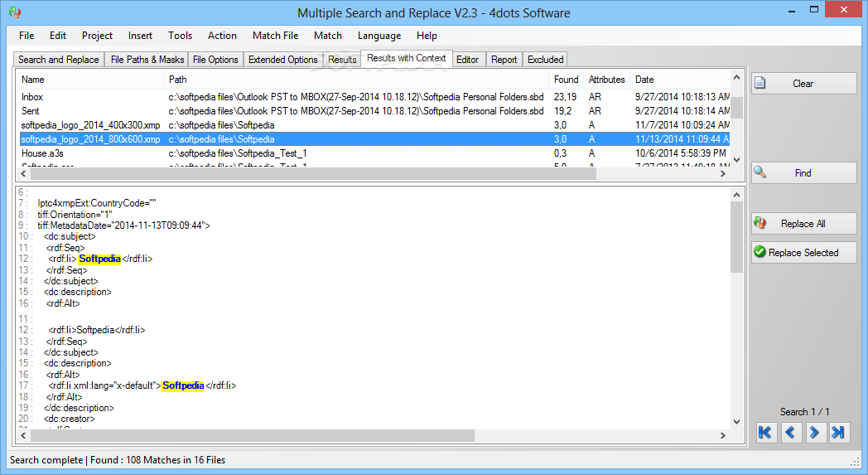Switch to the Editor tab
The height and width of the screenshot is (475, 868).
point(468,60)
